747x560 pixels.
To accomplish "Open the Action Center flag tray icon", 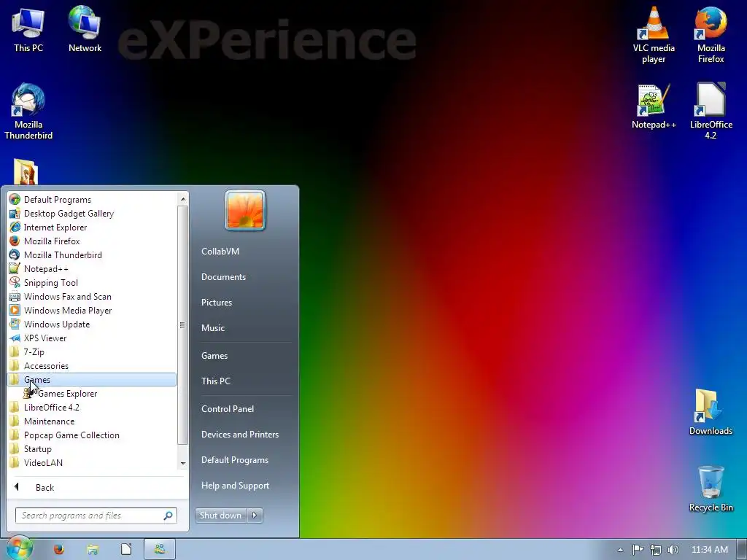I will tap(638, 550).
